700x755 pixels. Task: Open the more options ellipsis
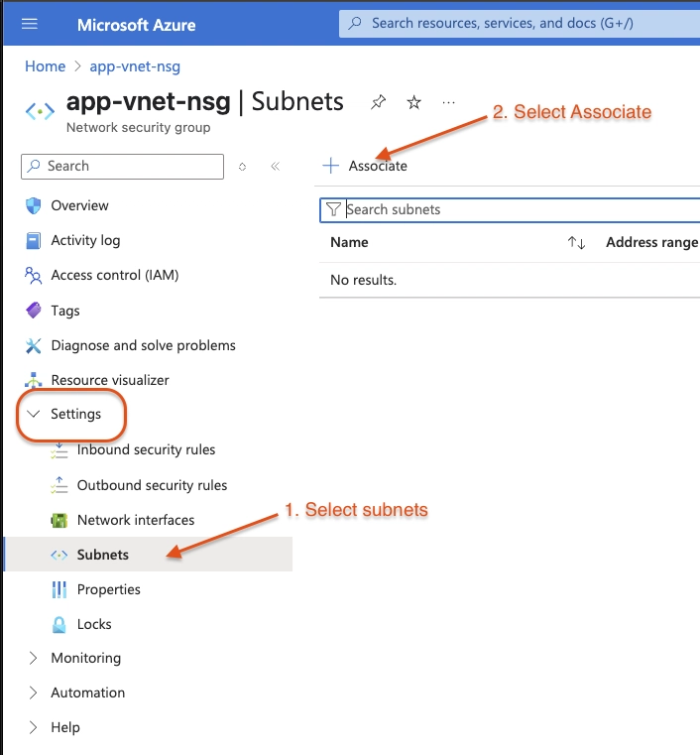(448, 102)
